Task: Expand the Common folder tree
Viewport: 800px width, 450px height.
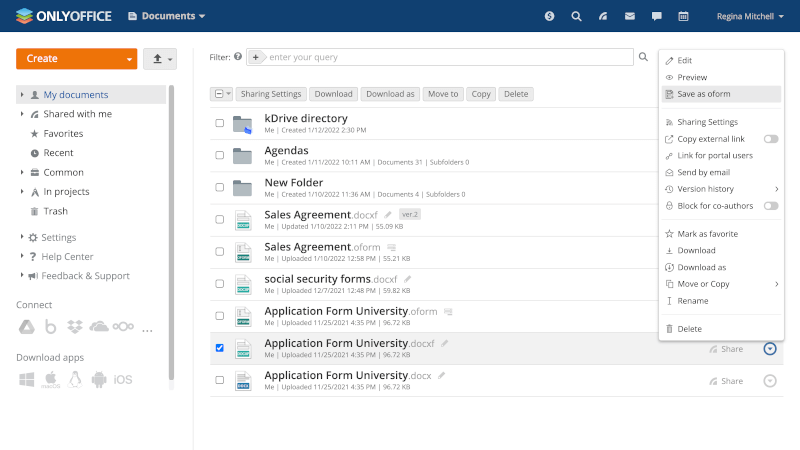Action: (x=22, y=172)
